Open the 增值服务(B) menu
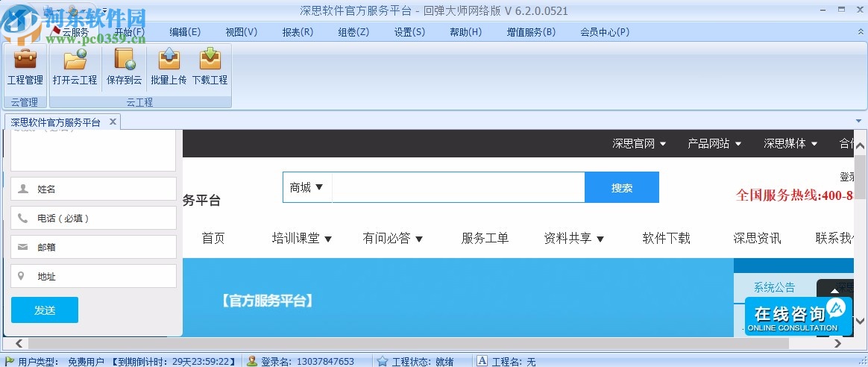Viewport: 868px width, 367px height. [531, 32]
